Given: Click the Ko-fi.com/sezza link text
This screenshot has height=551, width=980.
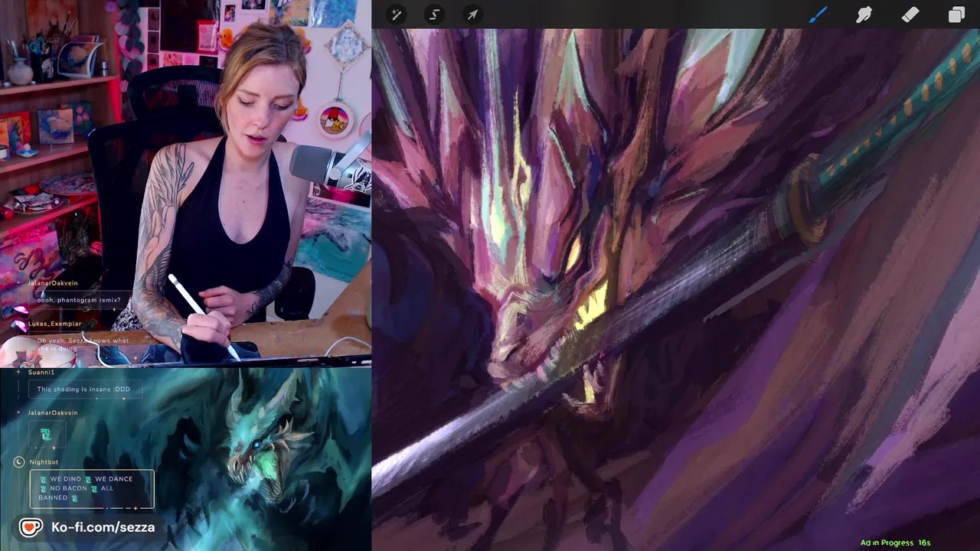Looking at the screenshot, I should (103, 527).
